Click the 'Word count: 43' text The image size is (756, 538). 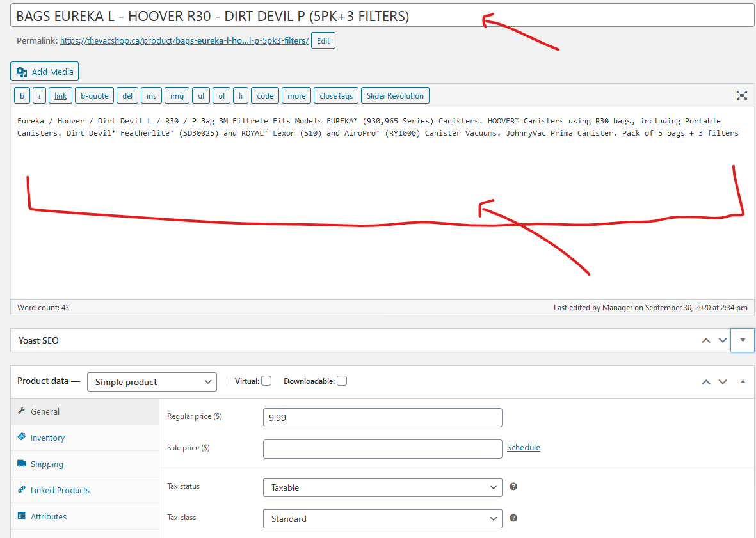[44, 307]
